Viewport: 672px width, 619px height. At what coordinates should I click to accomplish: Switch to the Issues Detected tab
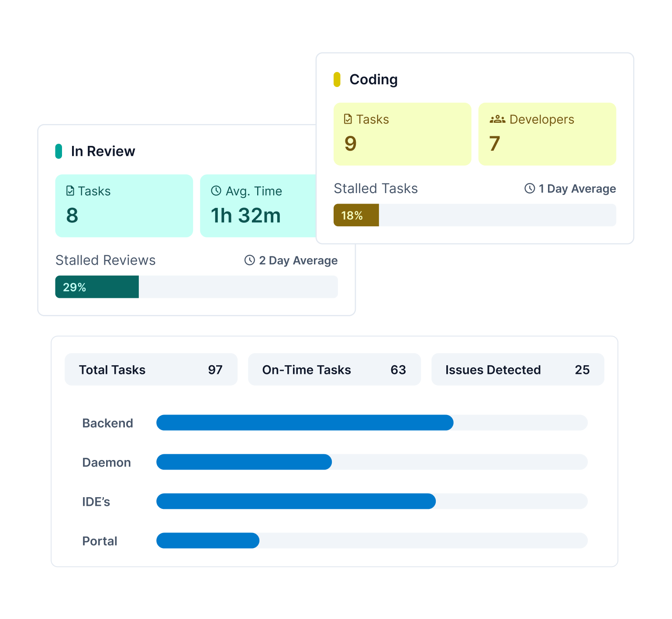point(517,369)
